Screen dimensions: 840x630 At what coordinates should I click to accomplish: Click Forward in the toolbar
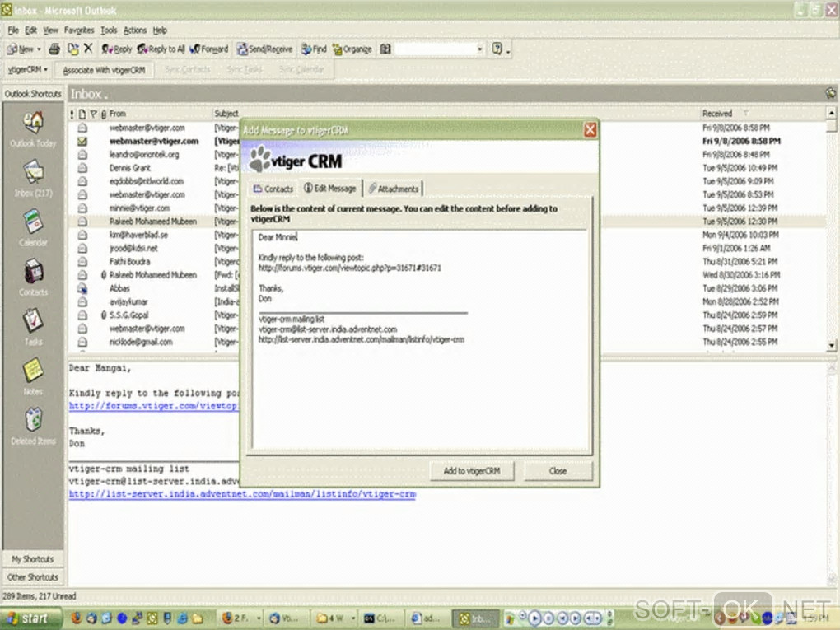tap(209, 49)
